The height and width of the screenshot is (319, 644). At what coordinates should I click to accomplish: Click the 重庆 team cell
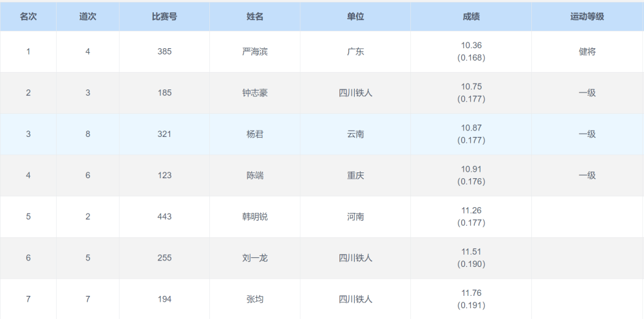pyautogui.click(x=355, y=176)
